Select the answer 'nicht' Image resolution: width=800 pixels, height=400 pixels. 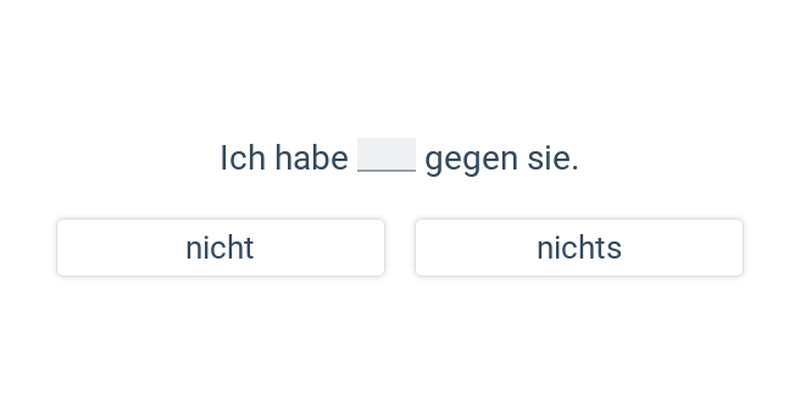pos(220,247)
